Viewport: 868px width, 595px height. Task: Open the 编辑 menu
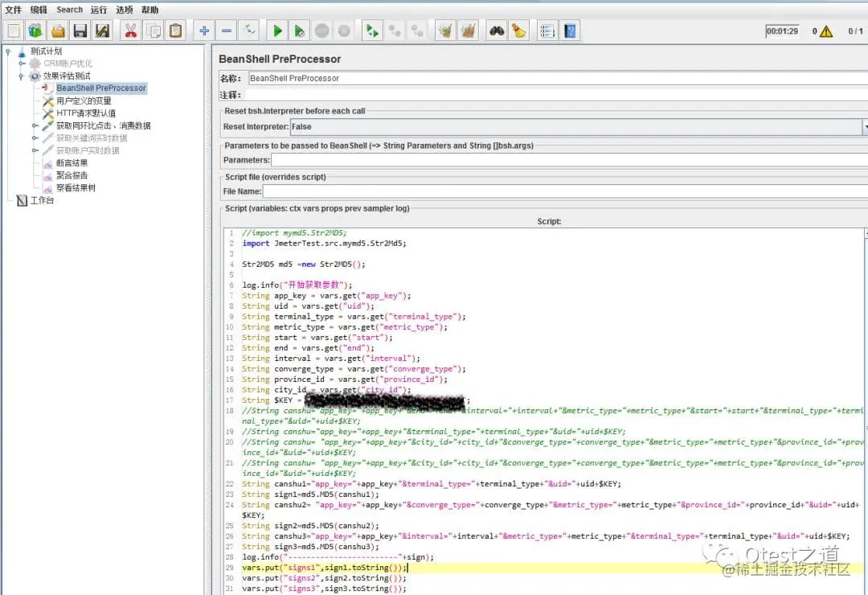[x=39, y=10]
